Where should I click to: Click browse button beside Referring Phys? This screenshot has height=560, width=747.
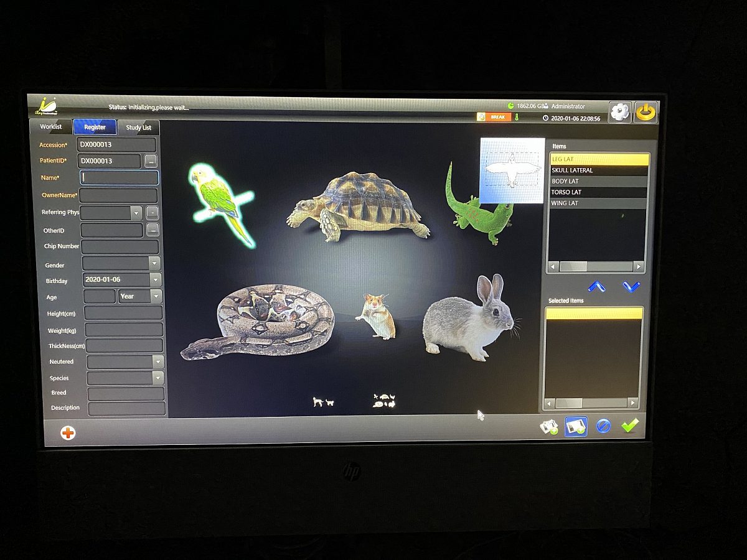click(152, 213)
